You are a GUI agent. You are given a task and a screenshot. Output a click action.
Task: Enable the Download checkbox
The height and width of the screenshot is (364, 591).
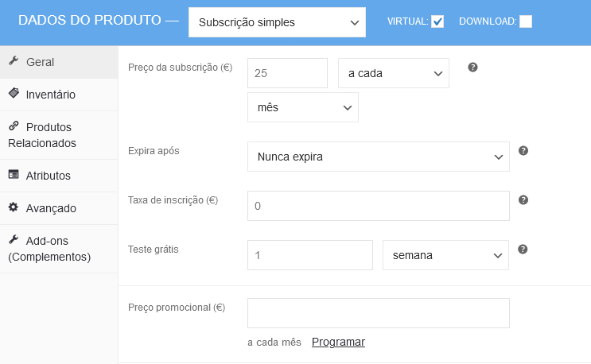526,21
